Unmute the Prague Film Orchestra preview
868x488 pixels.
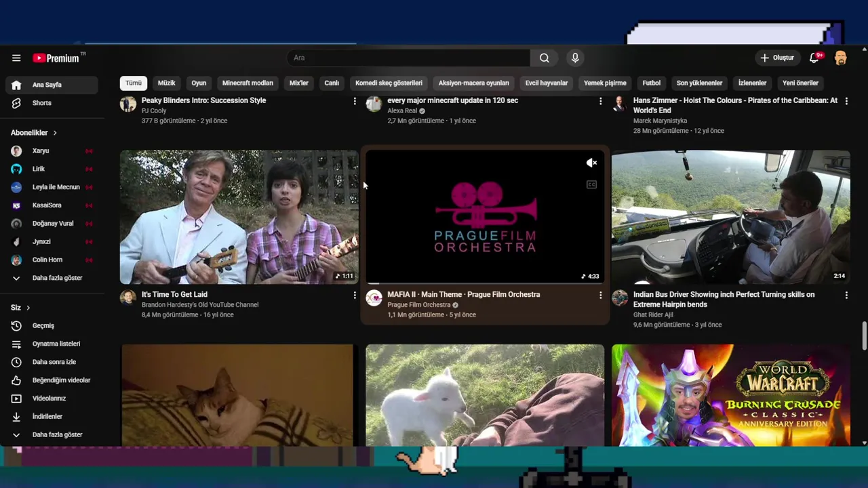coord(591,163)
